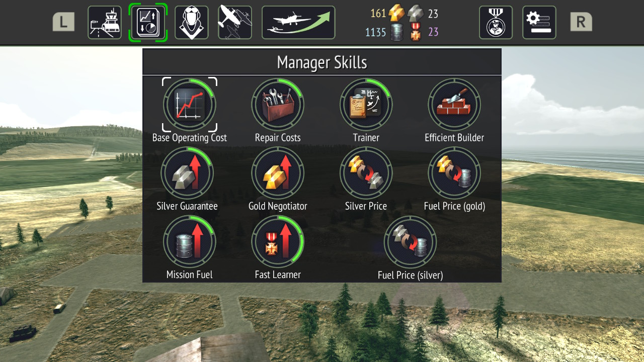Open the settings gear menu

pos(539,23)
